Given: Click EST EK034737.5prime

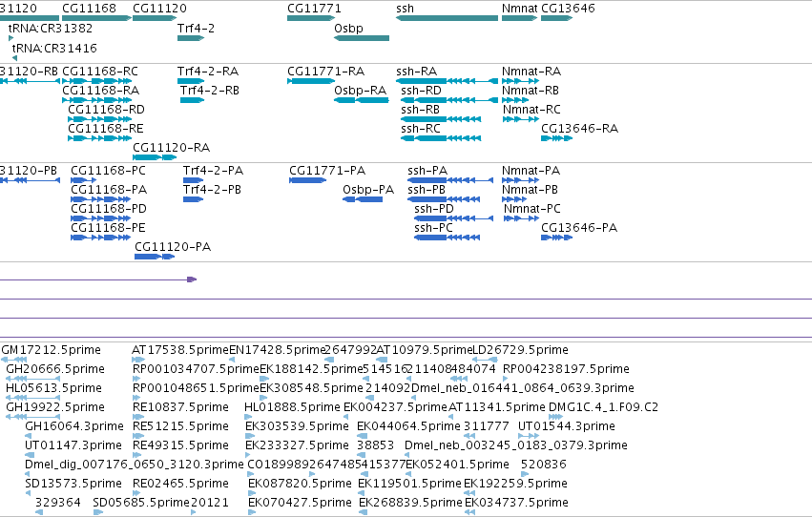Looking at the screenshot, I should [x=516, y=503].
